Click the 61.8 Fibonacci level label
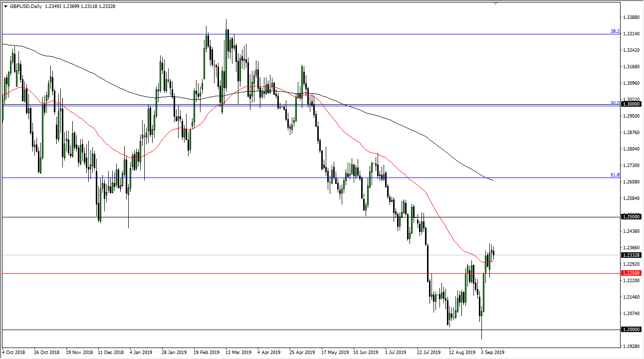The height and width of the screenshot is (359, 644). pyautogui.click(x=615, y=175)
